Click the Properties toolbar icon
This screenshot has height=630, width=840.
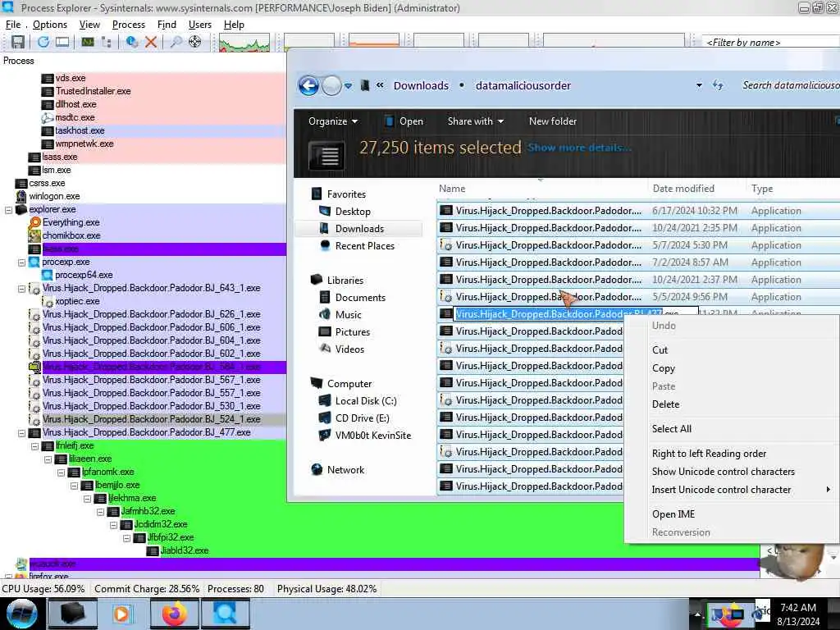131,42
